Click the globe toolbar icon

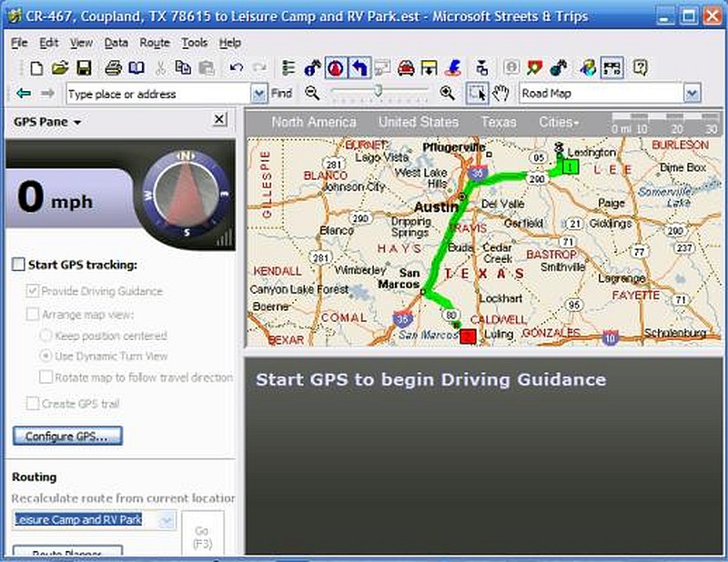[588, 68]
